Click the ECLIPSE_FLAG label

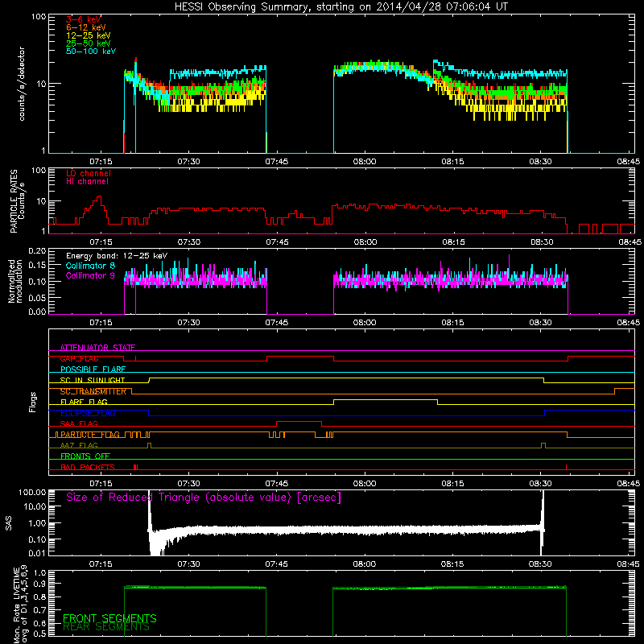88,413
